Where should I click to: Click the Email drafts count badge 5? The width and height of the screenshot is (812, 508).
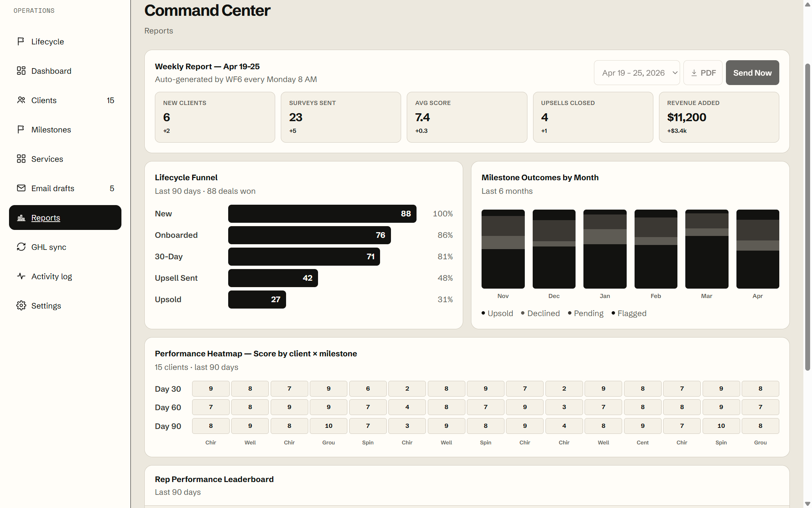(112, 189)
